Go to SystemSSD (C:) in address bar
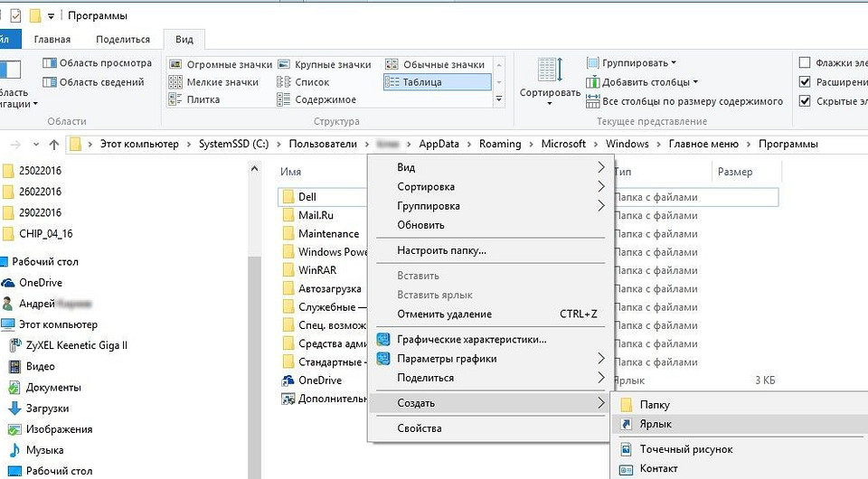868x479 pixels. [x=233, y=145]
